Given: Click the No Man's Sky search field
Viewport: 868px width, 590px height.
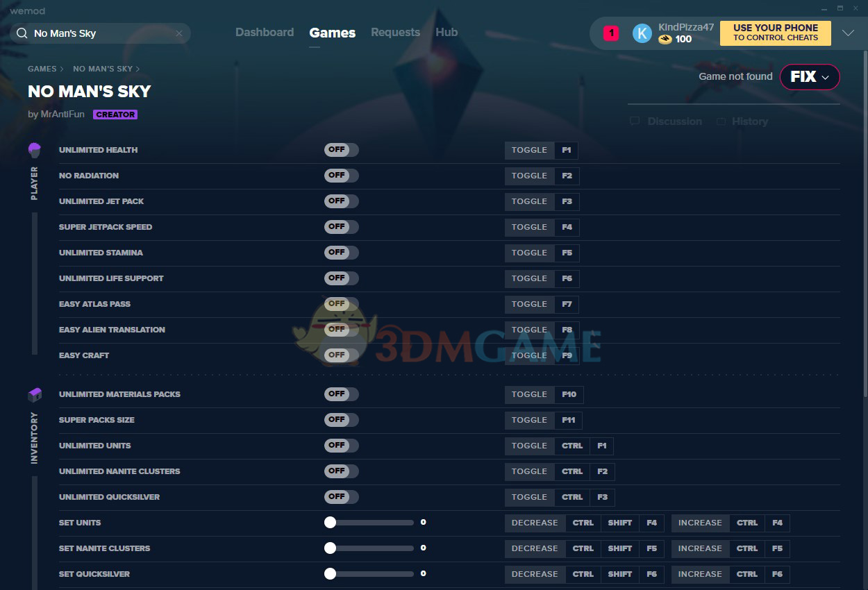Looking at the screenshot, I should pos(101,33).
